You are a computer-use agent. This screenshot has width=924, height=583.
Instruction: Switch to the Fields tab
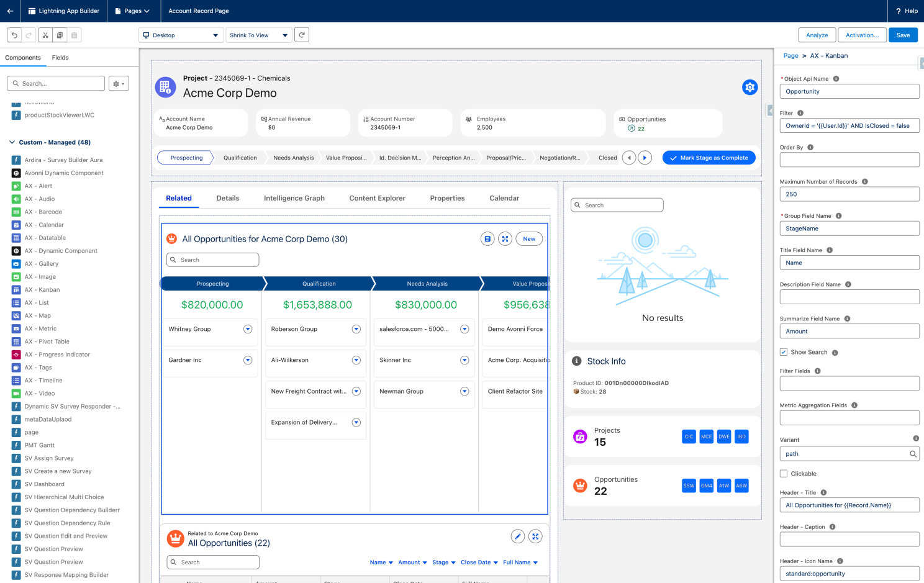60,58
